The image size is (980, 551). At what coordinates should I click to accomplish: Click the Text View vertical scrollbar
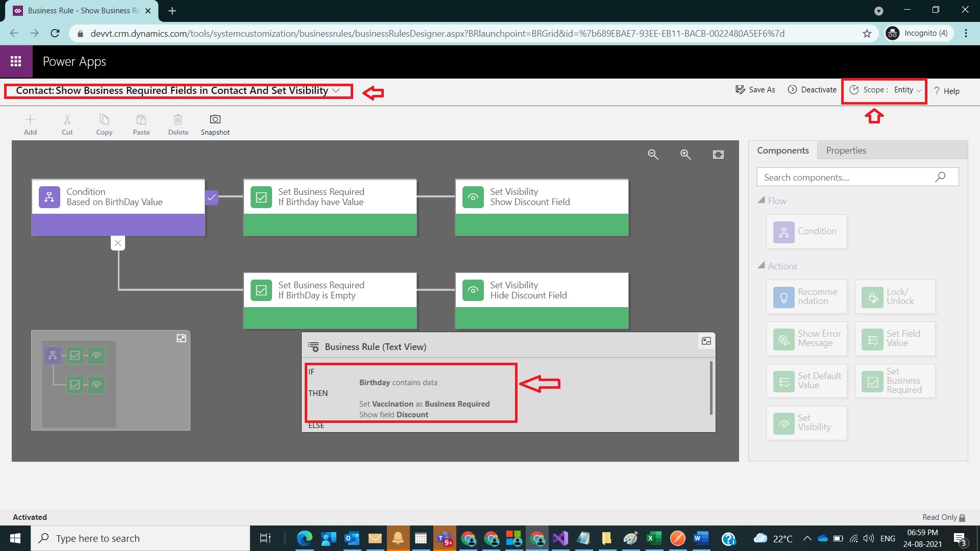[711, 388]
